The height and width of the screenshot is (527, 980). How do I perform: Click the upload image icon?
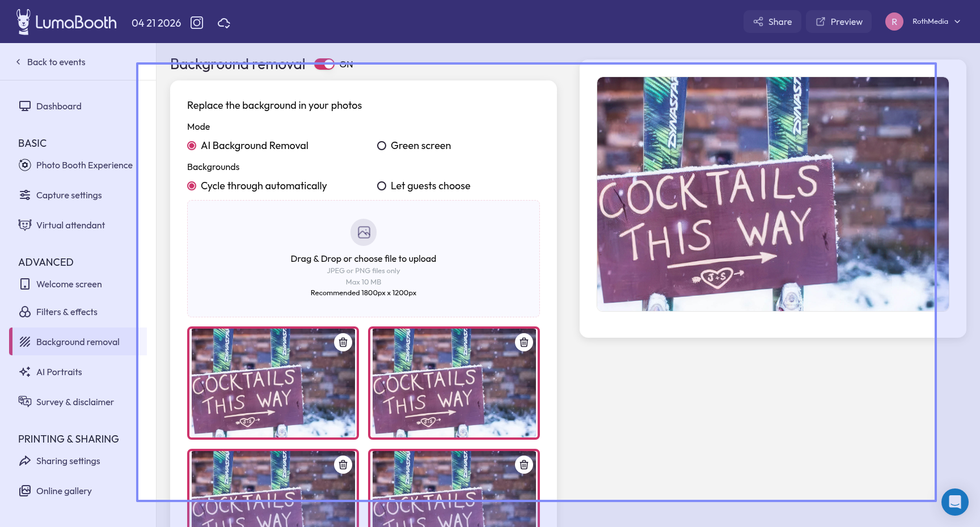click(364, 232)
